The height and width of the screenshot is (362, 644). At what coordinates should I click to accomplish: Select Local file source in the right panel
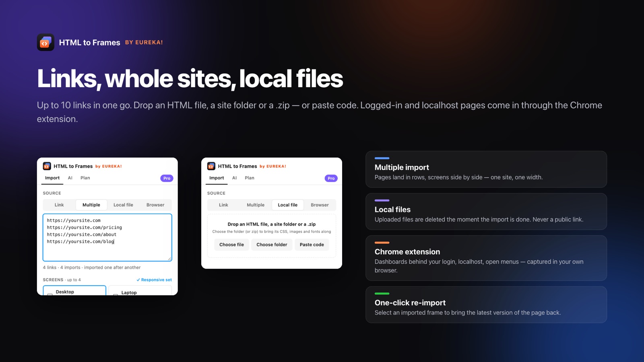coord(288,205)
